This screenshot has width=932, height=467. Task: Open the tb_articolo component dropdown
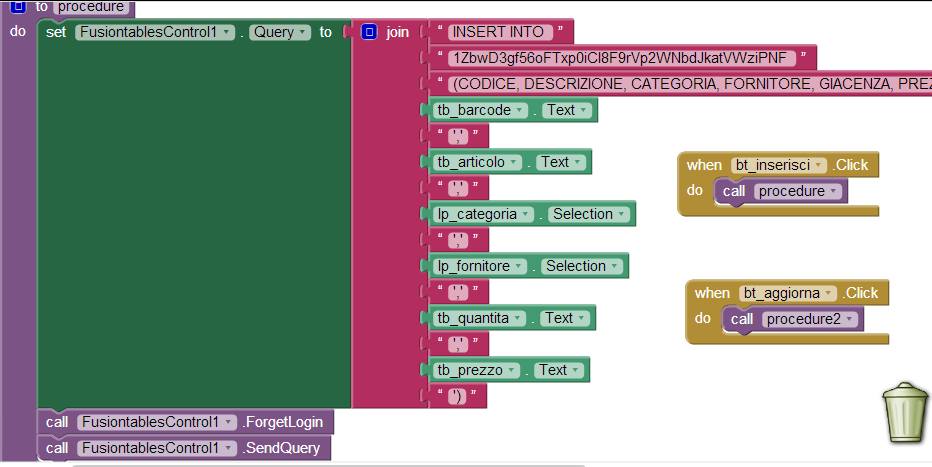pyautogui.click(x=477, y=162)
